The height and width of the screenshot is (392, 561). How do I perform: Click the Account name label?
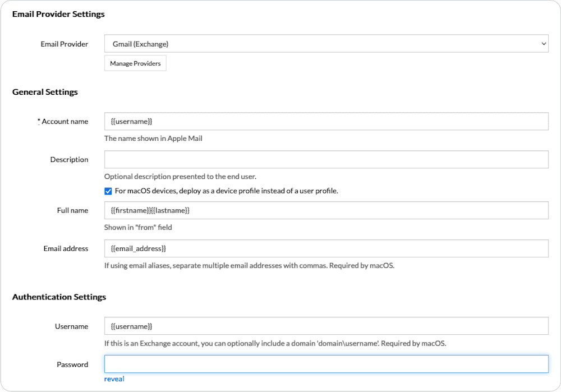(63, 122)
